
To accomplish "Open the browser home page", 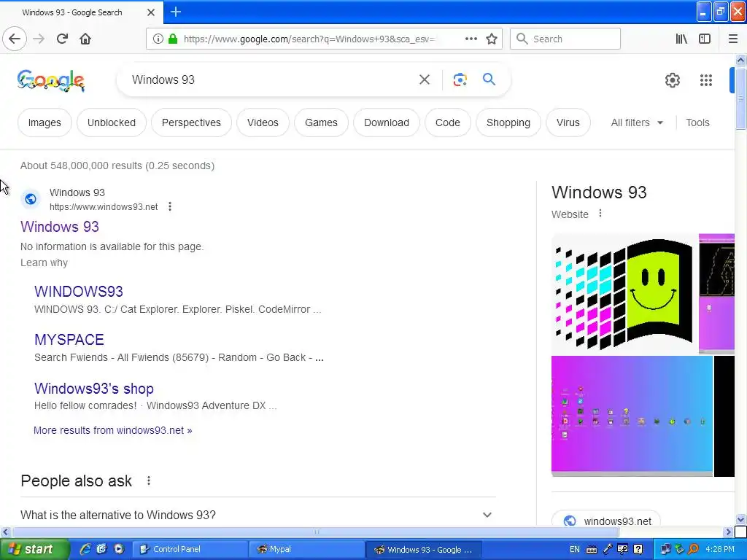I will pos(85,39).
